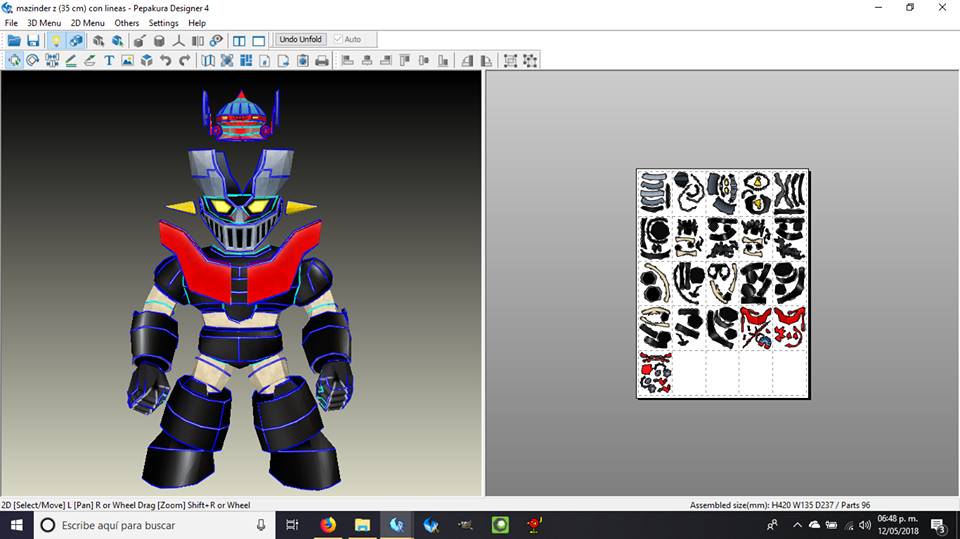The image size is (960, 539).
Task: Expand hidden system tray icons chevron
Action: pyautogui.click(x=797, y=525)
